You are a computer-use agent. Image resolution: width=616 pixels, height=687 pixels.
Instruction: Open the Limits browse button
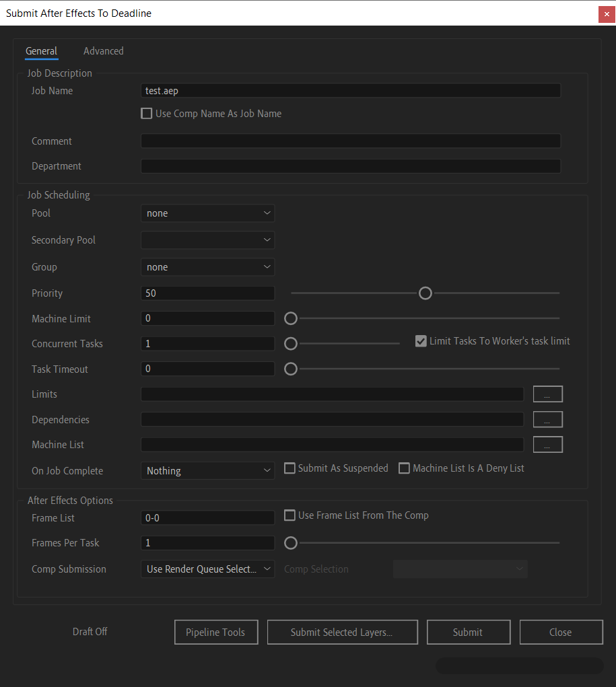point(547,394)
